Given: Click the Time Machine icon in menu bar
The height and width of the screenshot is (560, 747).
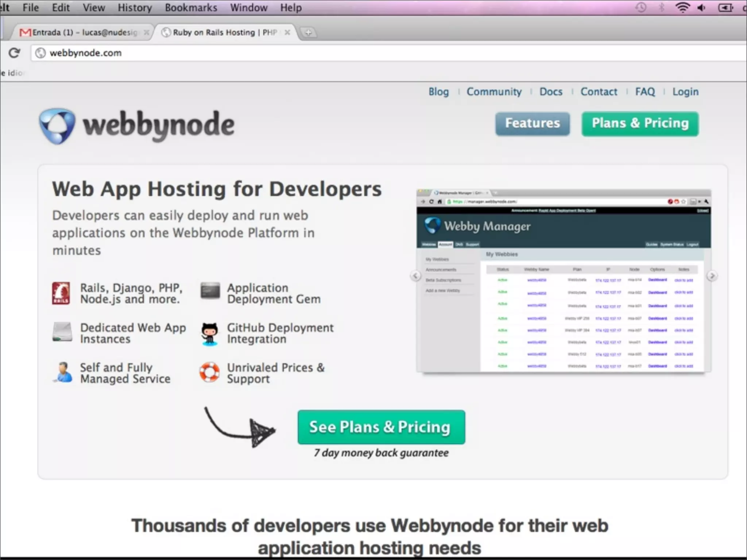Looking at the screenshot, I should point(641,8).
